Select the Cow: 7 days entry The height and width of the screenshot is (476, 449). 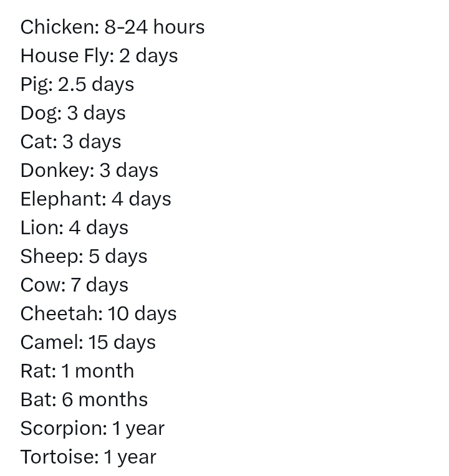coord(74,285)
